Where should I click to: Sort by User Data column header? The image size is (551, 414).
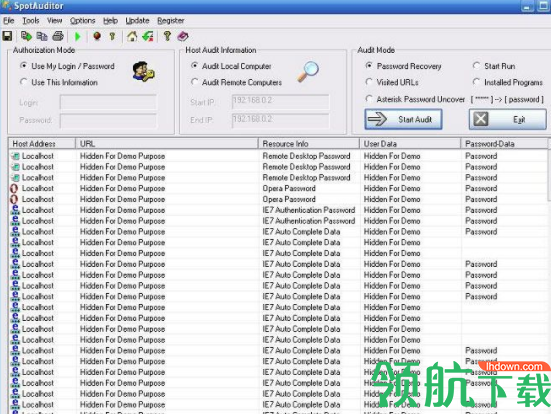pyautogui.click(x=410, y=143)
